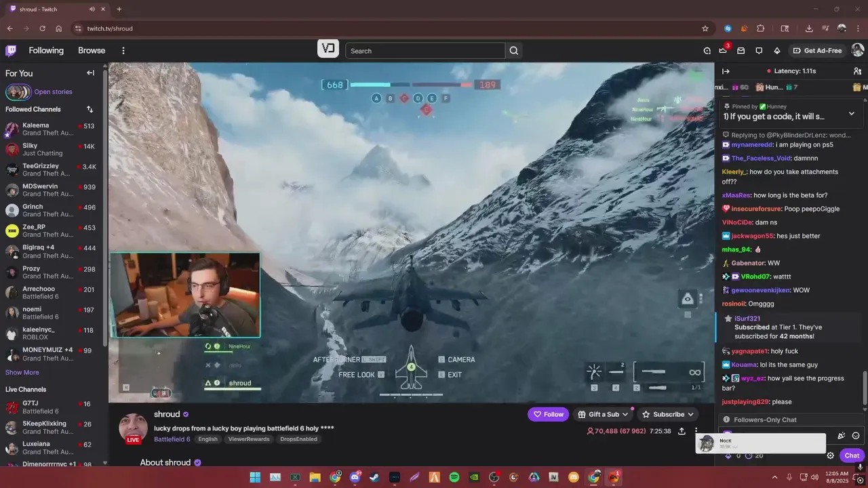Viewport: 868px width, 488px height.
Task: Open the emote picker smiley
Action: [856, 436]
